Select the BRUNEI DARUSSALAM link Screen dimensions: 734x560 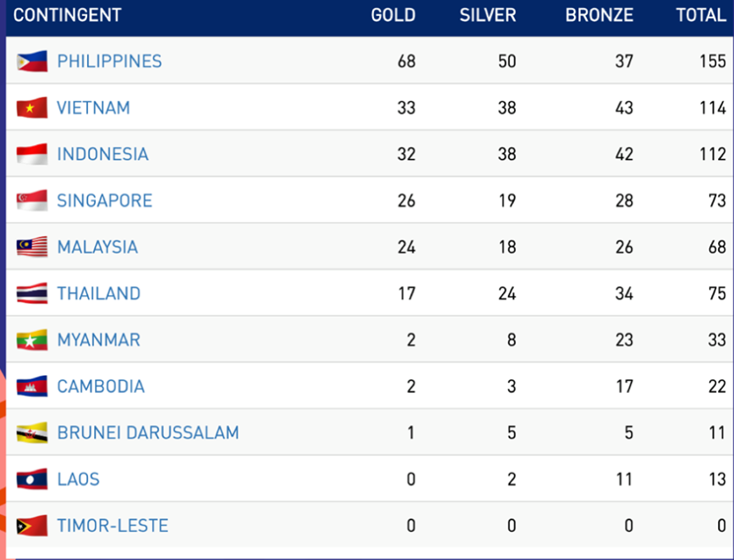pyautogui.click(x=148, y=433)
